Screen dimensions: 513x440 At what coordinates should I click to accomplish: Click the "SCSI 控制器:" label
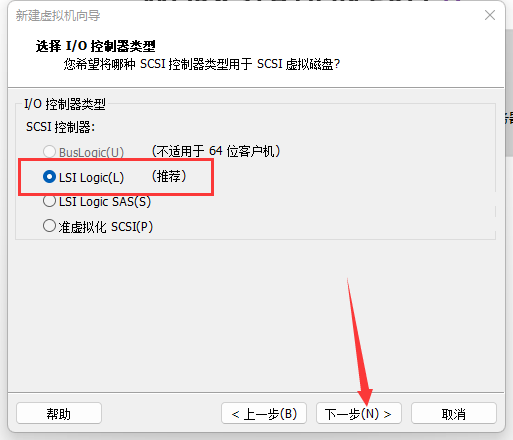(x=60, y=127)
